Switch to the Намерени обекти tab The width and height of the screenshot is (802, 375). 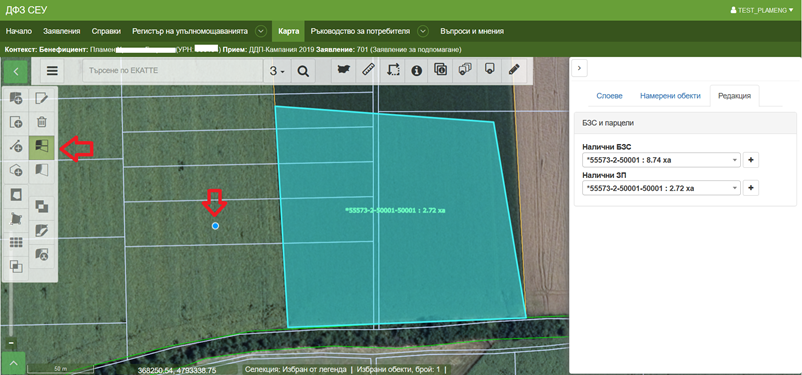click(671, 96)
